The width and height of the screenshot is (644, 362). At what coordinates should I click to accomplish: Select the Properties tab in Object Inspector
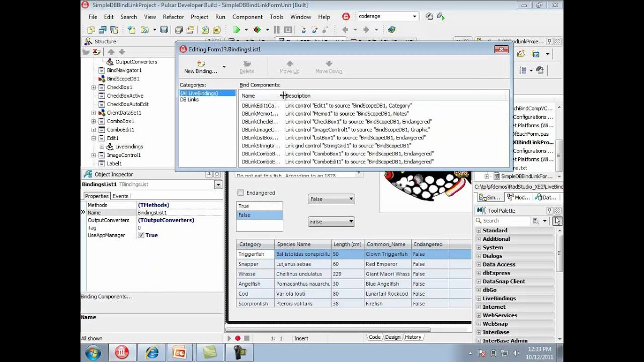(x=97, y=196)
